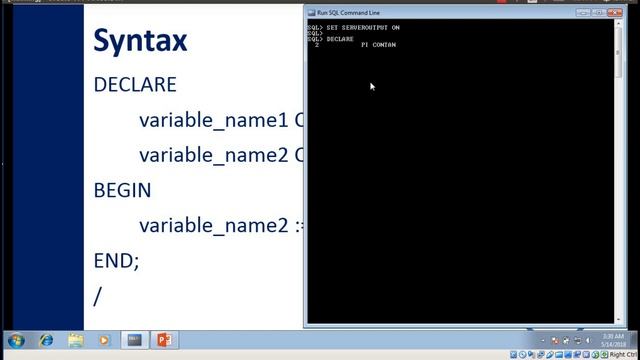The height and width of the screenshot is (360, 640).
Task: Click the 'Right Ctrl' host key label
Action: [622, 355]
